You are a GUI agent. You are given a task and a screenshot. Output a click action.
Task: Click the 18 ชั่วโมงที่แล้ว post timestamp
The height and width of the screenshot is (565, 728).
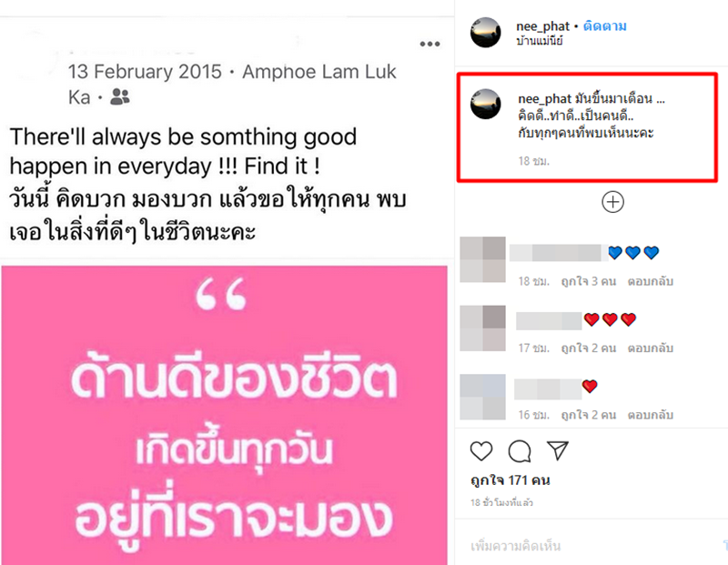tap(501, 503)
